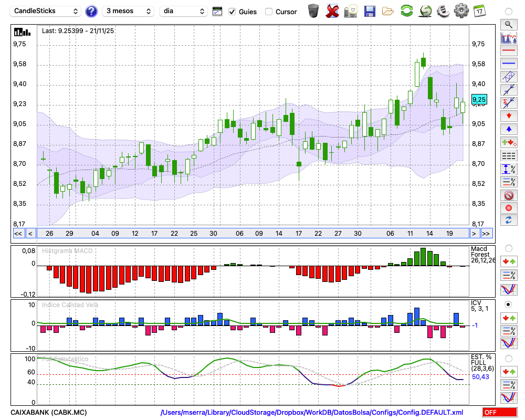Click the bar chart icon in chart corner
This screenshot has height=420, width=525.
(22, 32)
